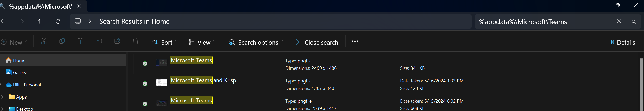
Task: Click the PC monitor icon in address bar
Action: (x=78, y=21)
